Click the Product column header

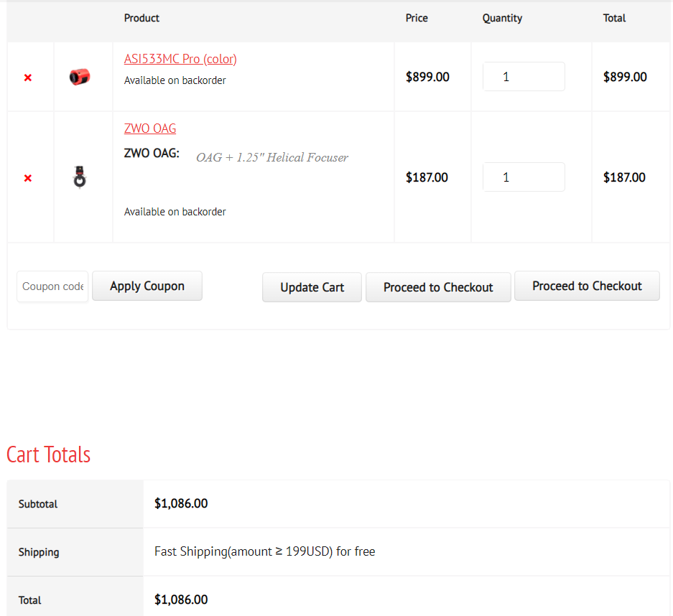(x=141, y=18)
